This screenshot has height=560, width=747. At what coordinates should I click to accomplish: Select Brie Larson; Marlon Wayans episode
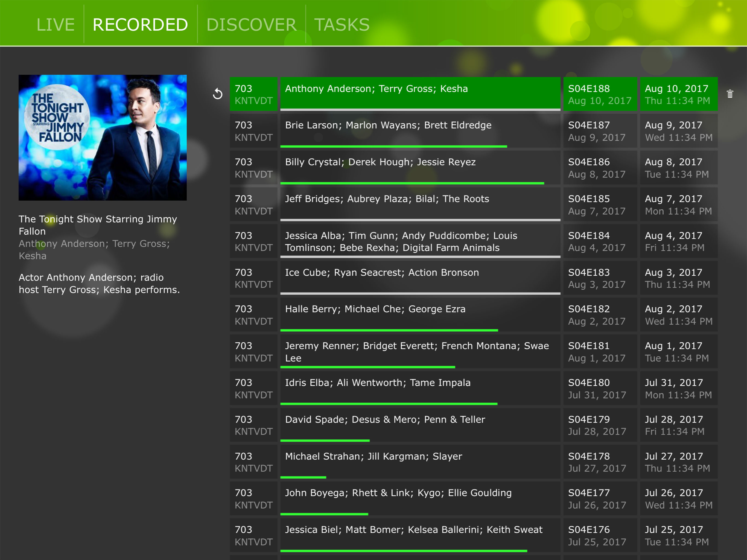pyautogui.click(x=420, y=131)
